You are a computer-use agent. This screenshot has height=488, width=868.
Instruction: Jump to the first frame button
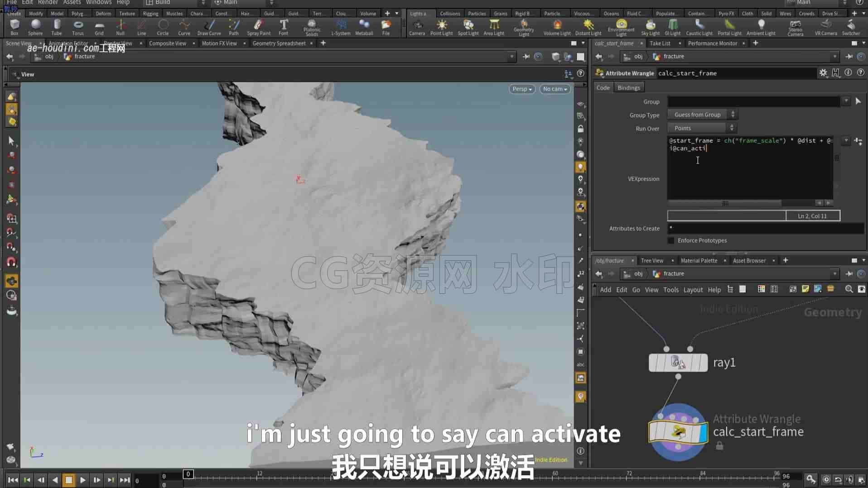pos(13,480)
